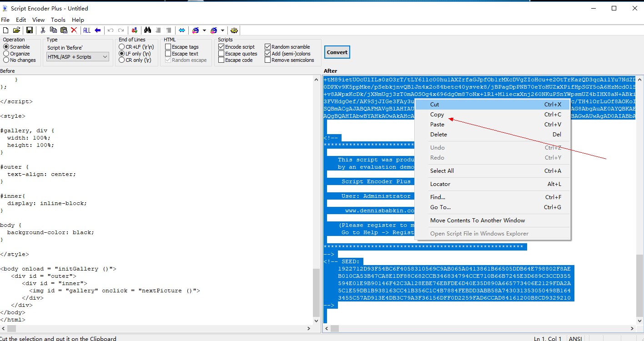Image resolution: width=644 pixels, height=341 pixels.
Task: Expand the second browser preview dropdown arrow
Action: [222, 30]
